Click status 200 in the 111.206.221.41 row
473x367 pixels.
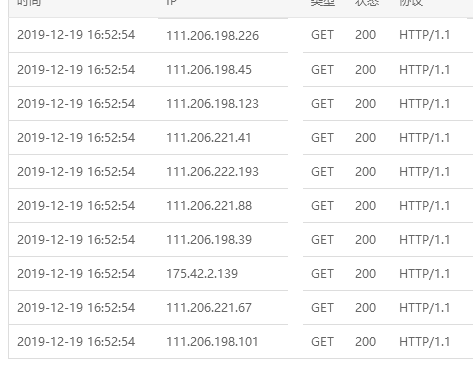tap(365, 138)
